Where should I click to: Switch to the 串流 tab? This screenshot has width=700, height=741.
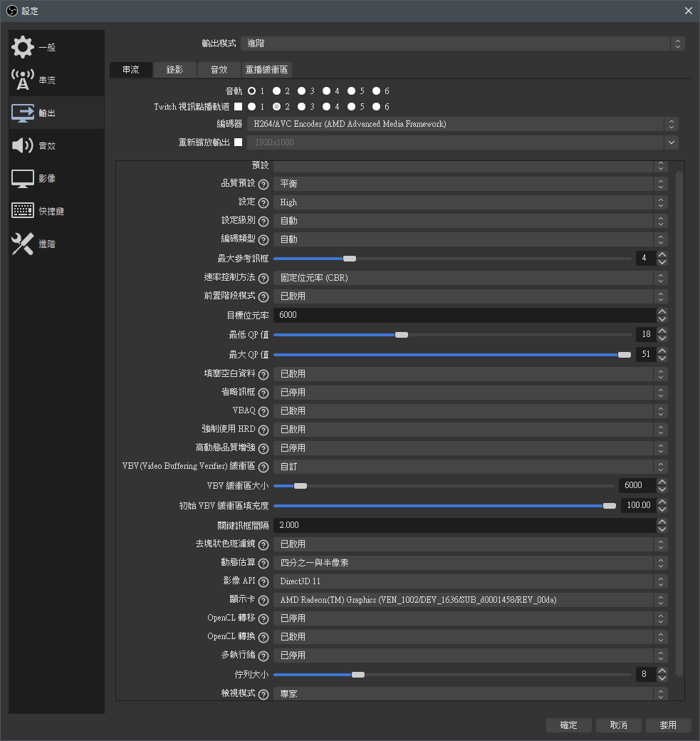point(131,70)
